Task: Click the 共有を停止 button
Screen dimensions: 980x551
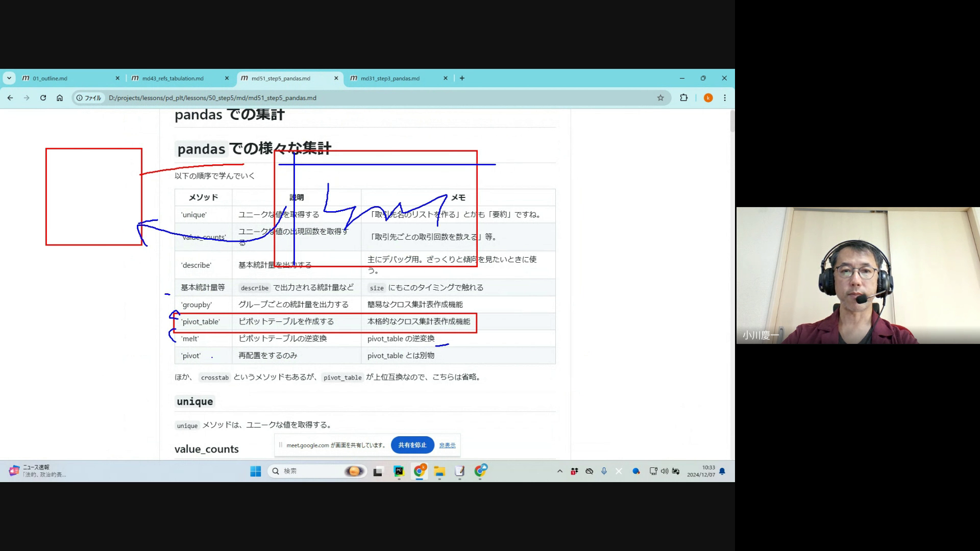Action: [x=412, y=445]
